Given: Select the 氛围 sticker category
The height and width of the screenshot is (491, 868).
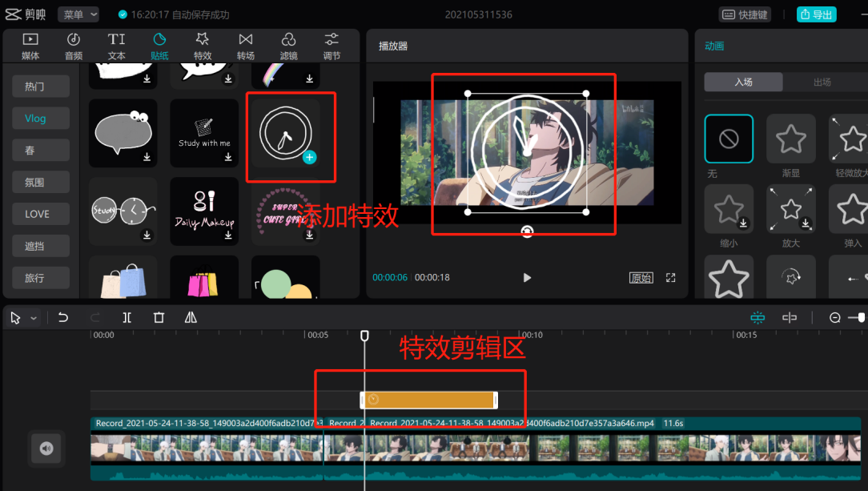Looking at the screenshot, I should click(x=41, y=182).
